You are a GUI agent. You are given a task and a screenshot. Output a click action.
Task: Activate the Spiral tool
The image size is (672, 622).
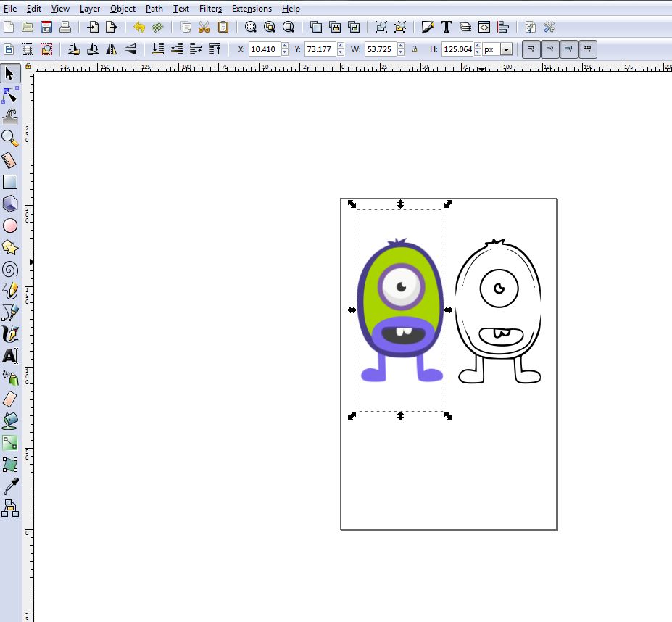[10, 269]
